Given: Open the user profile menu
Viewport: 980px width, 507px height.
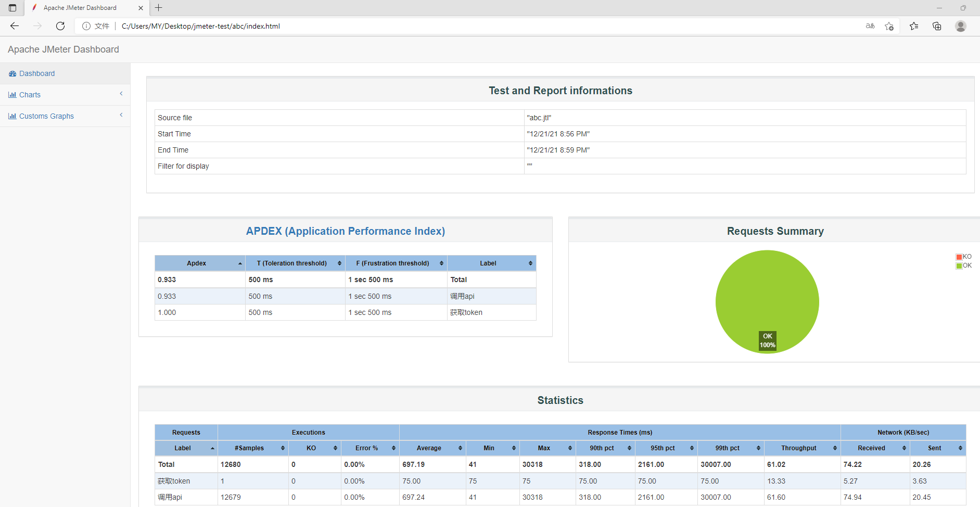Looking at the screenshot, I should 961,26.
